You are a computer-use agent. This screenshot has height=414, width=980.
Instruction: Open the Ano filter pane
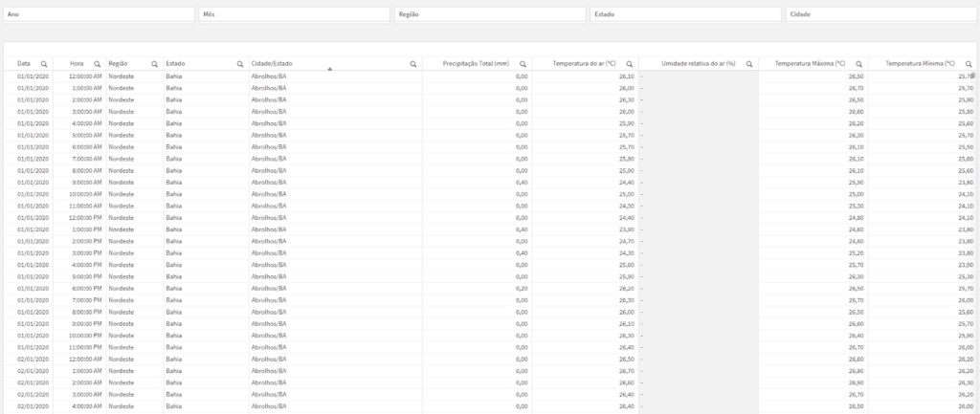[100, 14]
